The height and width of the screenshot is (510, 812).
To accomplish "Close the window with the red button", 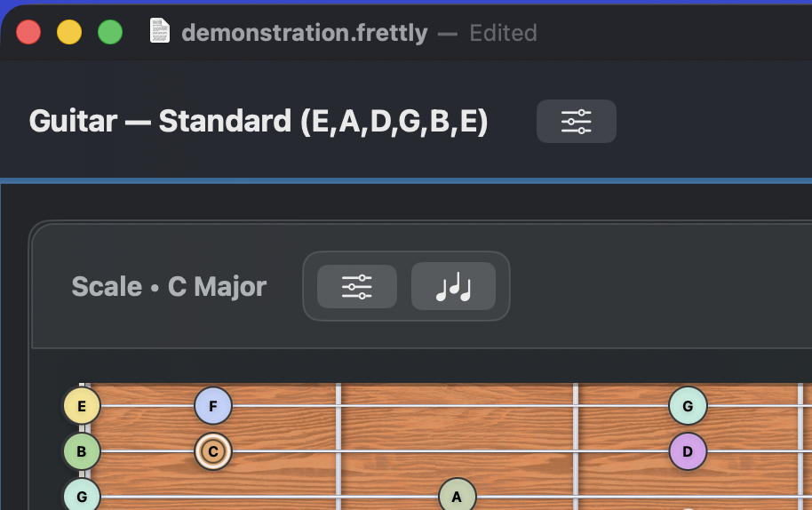I will coord(28,33).
